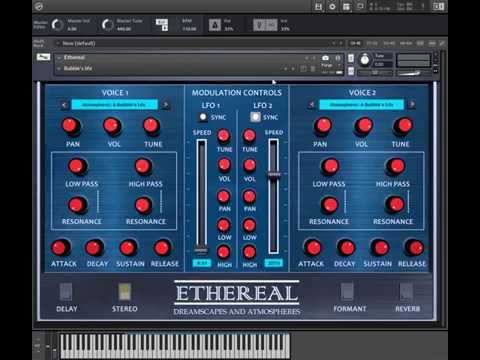Toggle the LFO 1 Sync switch

point(203,117)
